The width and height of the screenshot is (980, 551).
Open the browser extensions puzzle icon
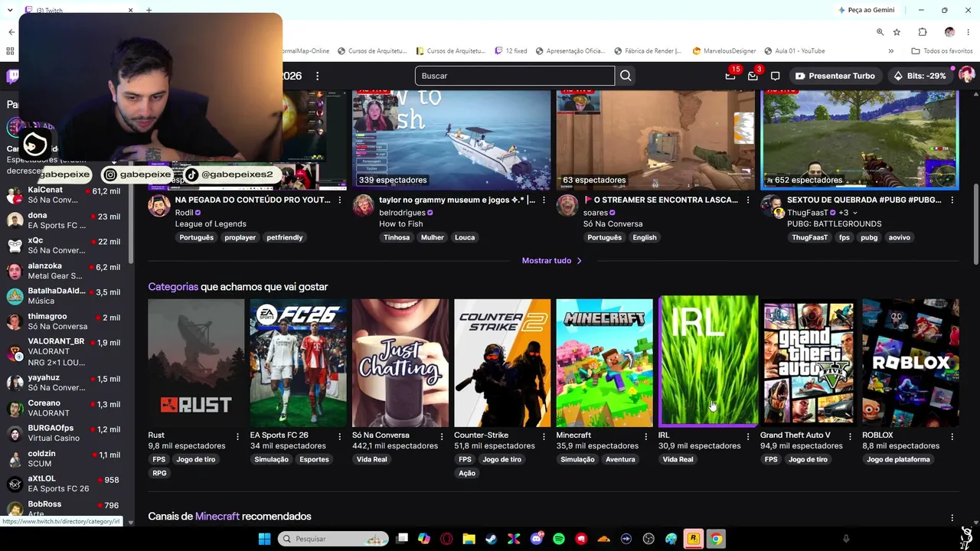pyautogui.click(x=923, y=32)
